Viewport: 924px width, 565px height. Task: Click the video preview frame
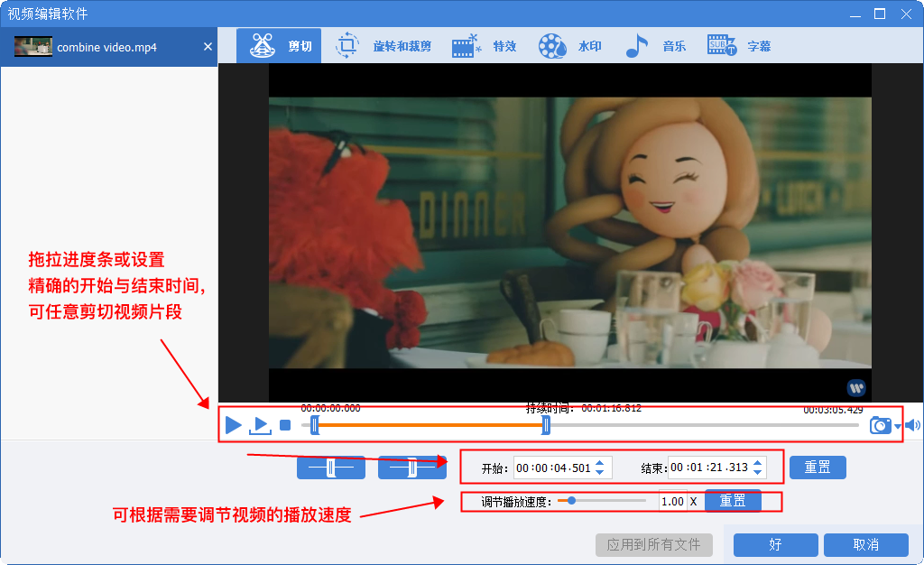(x=570, y=233)
